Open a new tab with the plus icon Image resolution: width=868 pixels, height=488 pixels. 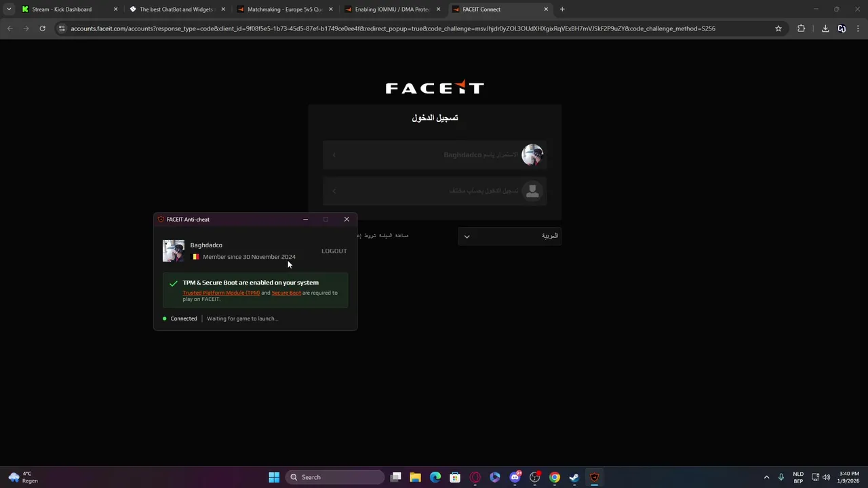[562, 9]
